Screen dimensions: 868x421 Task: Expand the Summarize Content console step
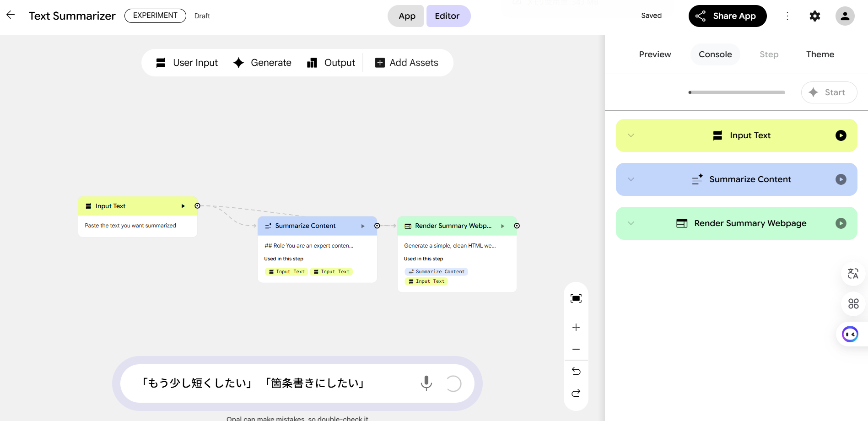pos(631,179)
